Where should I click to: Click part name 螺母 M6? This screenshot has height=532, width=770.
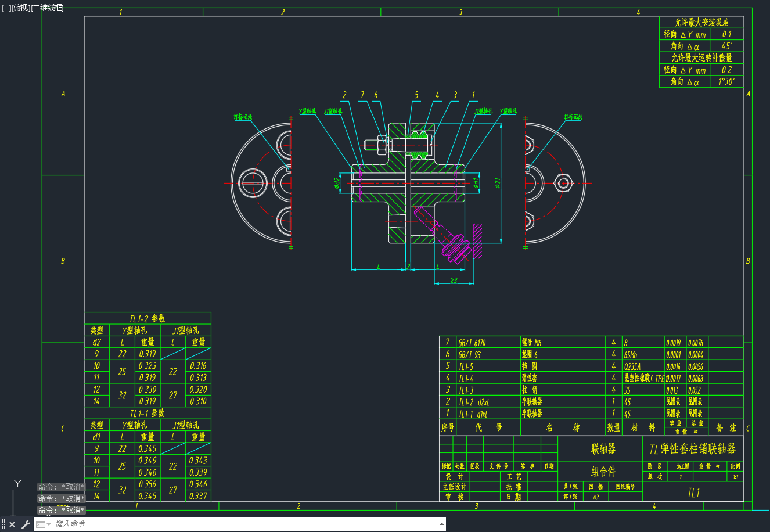coord(531,343)
